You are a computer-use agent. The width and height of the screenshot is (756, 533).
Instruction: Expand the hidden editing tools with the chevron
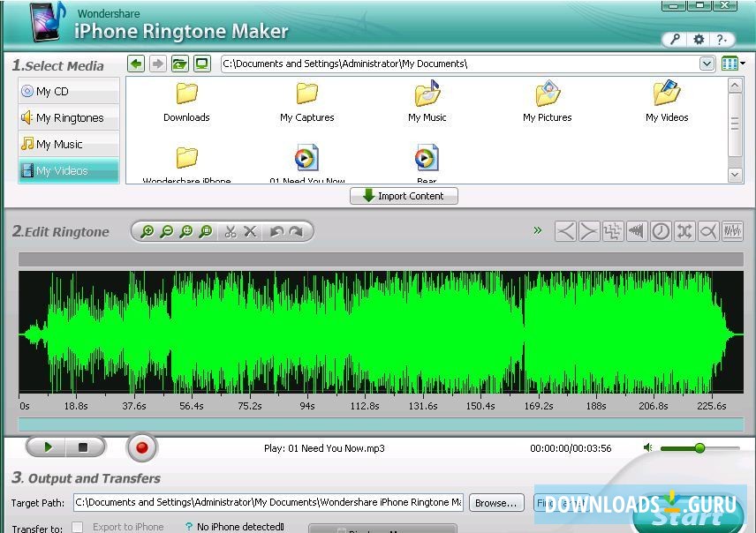coord(538,230)
